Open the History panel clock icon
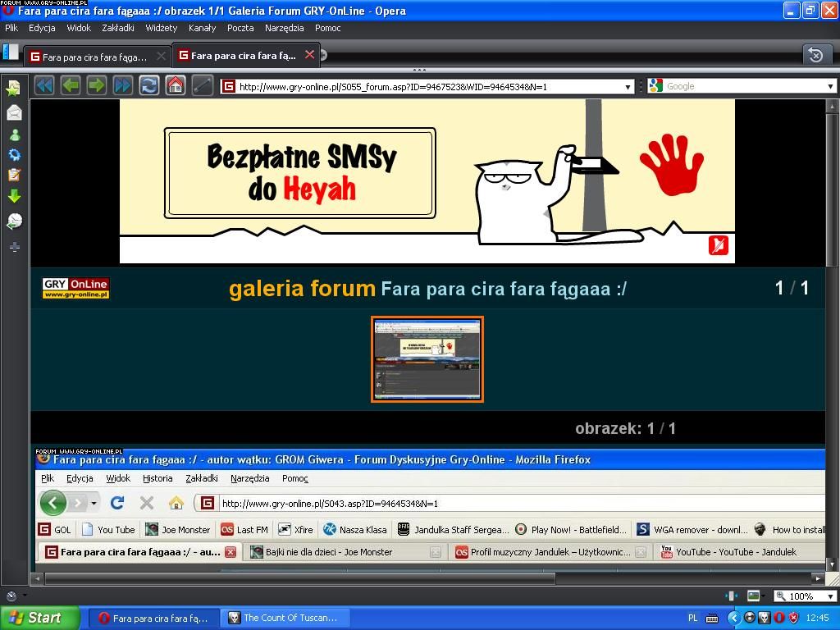840x630 pixels. pos(14,221)
